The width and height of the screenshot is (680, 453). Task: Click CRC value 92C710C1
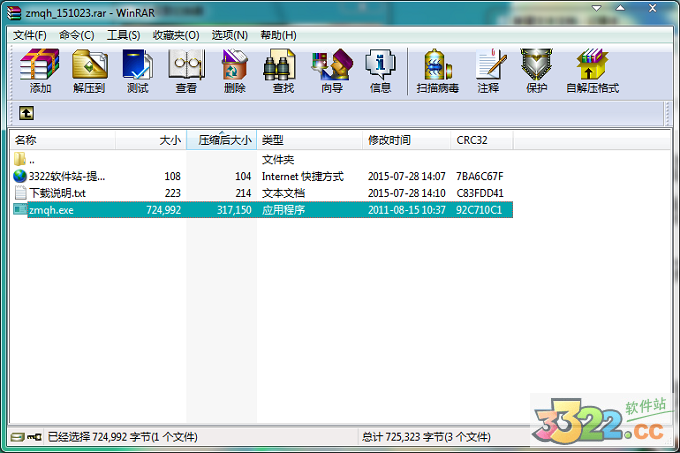click(479, 210)
